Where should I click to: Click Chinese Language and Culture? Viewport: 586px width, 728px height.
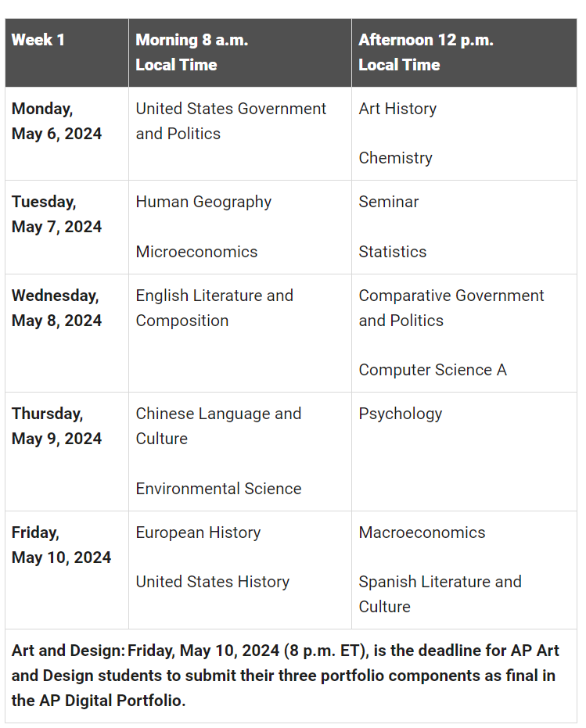pos(218,425)
